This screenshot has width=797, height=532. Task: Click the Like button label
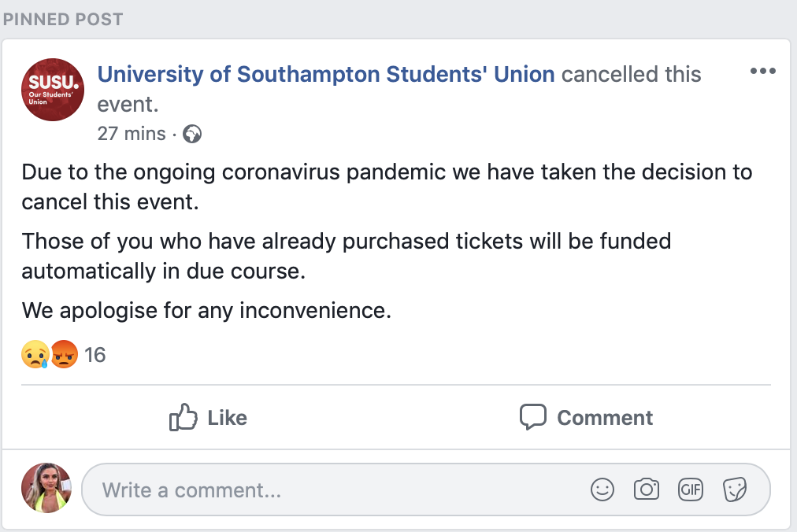(227, 418)
